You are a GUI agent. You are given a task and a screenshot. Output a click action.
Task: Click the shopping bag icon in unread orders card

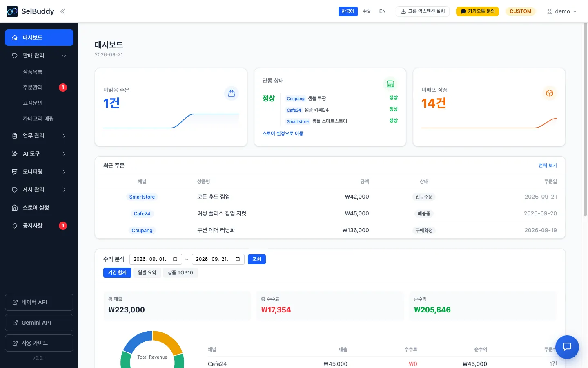(232, 94)
